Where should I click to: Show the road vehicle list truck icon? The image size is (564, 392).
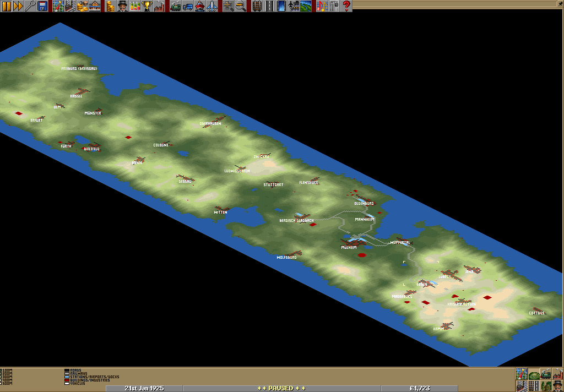tap(187, 6)
